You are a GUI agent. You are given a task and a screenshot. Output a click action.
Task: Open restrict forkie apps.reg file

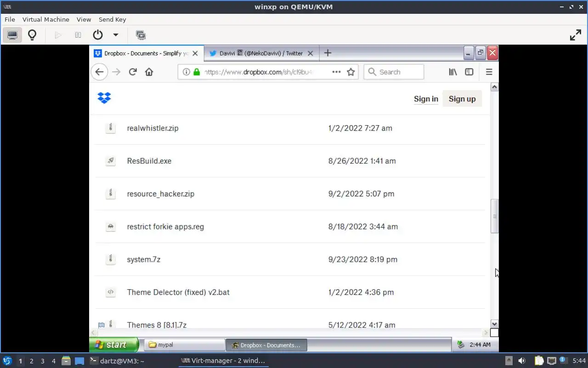[x=165, y=227]
